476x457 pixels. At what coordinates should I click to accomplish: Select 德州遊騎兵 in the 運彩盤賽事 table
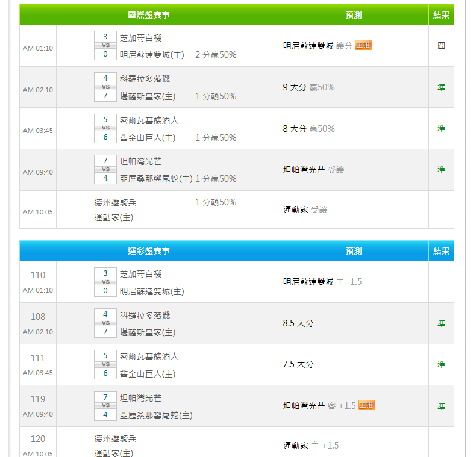115,438
